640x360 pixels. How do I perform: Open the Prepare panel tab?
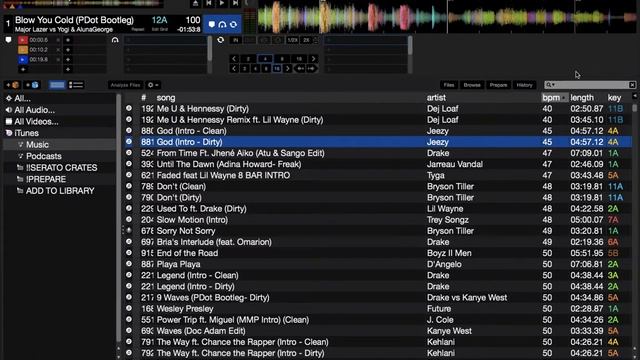pos(498,85)
